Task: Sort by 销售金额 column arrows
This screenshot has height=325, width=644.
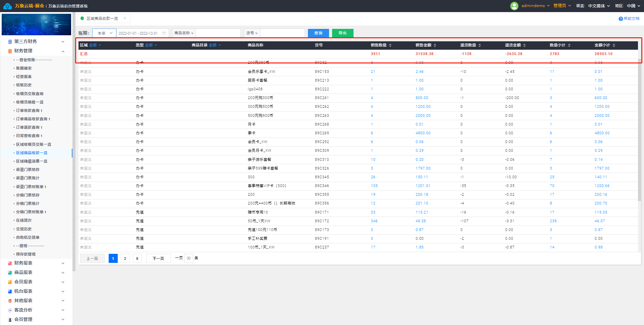Action: pos(435,45)
